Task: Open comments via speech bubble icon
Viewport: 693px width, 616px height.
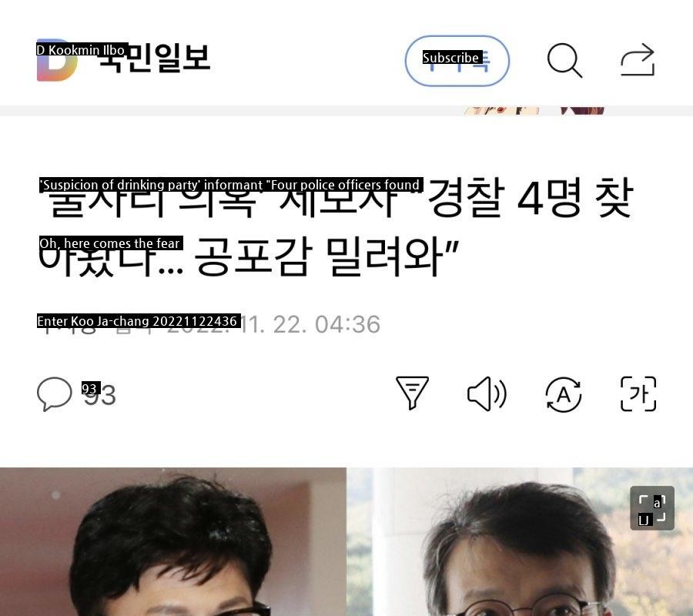Action: [55, 393]
